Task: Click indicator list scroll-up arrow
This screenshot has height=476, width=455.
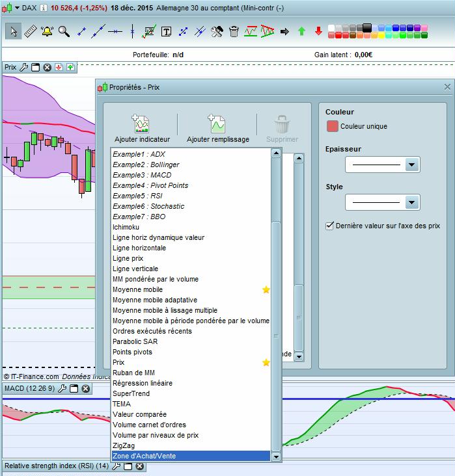Action: click(x=276, y=153)
